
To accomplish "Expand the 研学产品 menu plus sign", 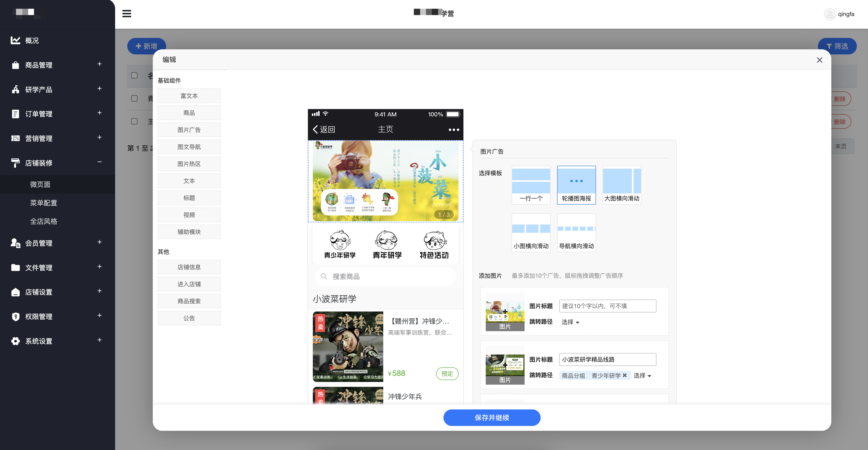I will 99,89.
